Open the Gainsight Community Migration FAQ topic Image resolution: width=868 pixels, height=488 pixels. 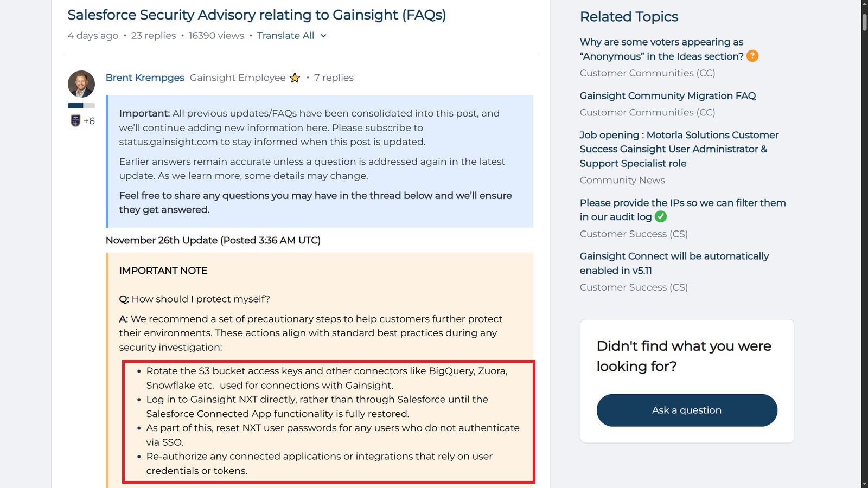tap(667, 96)
